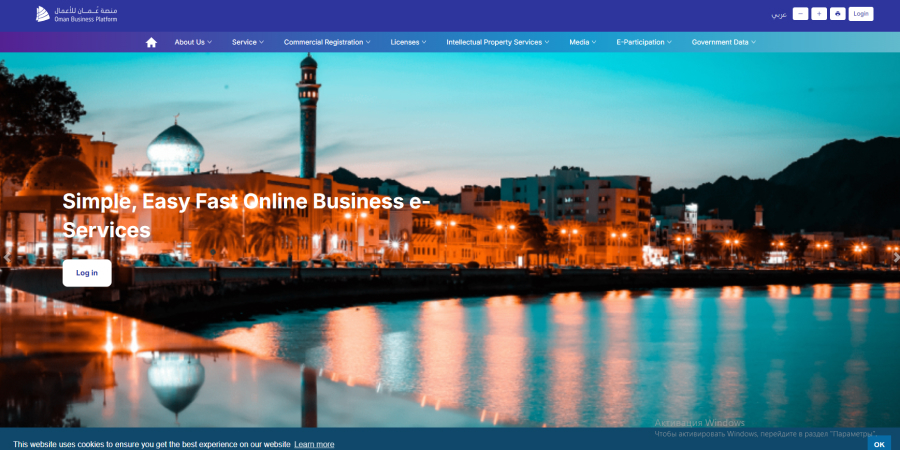Open the Commercial Registration dropdown
Screen dimensions: 900x450
(327, 42)
